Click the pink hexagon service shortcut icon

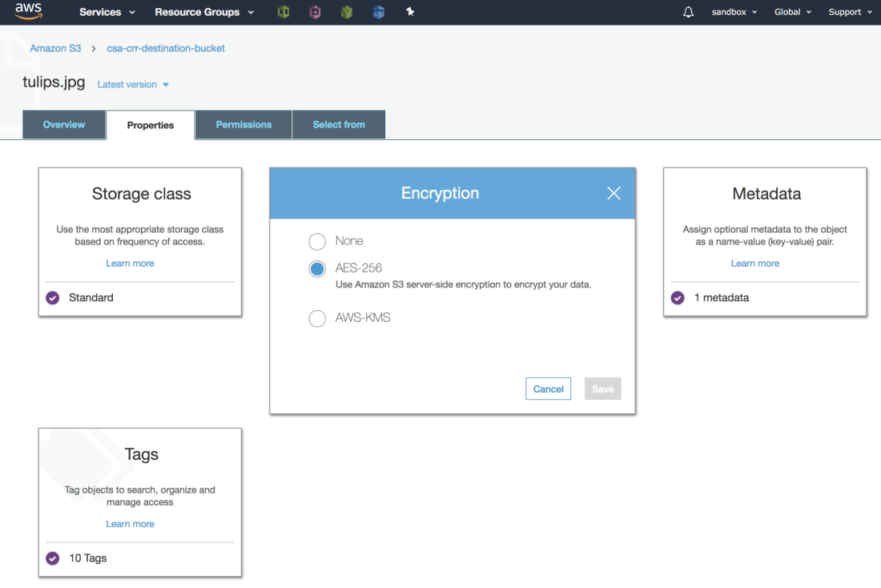[x=315, y=12]
